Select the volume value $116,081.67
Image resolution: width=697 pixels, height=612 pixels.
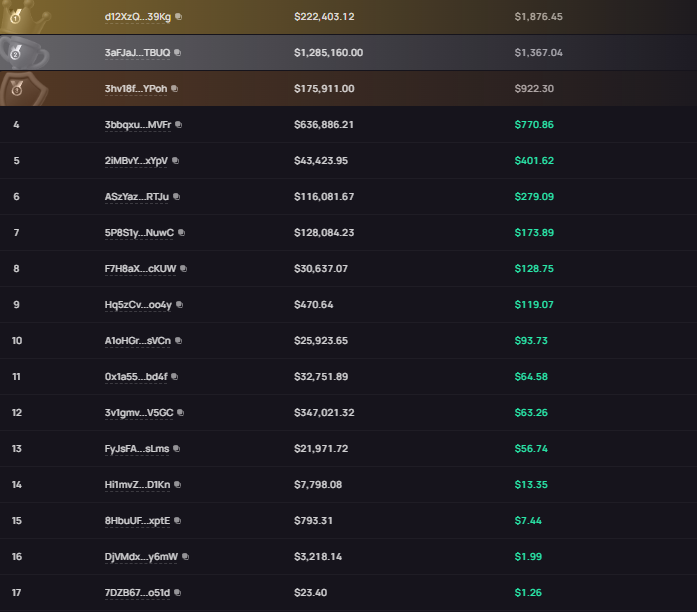coord(324,197)
